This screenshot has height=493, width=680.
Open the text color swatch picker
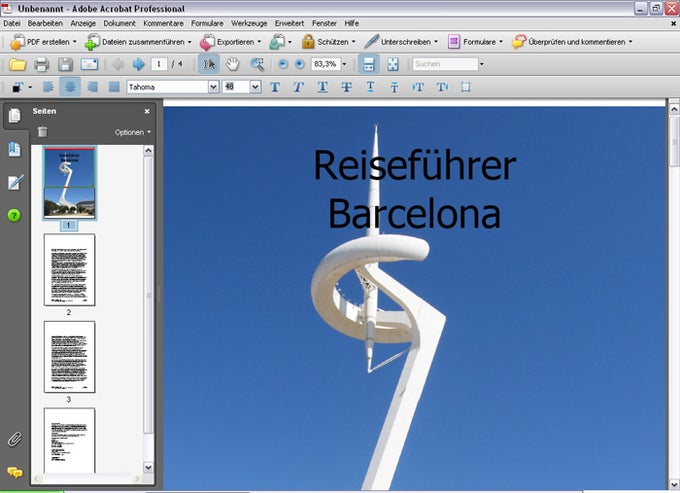tap(18, 87)
